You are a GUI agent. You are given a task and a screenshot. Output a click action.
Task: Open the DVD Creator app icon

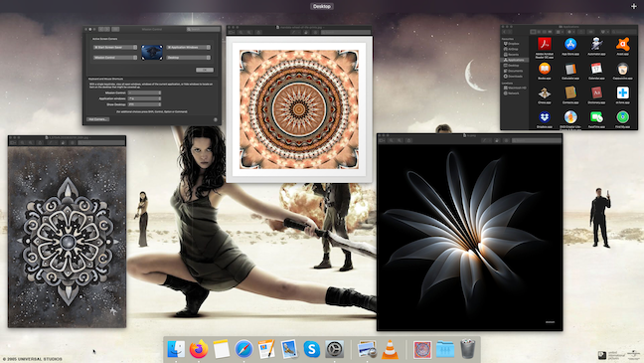point(570,117)
